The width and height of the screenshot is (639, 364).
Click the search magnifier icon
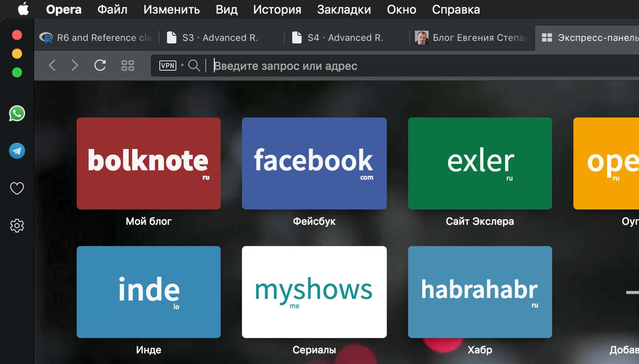tap(194, 66)
